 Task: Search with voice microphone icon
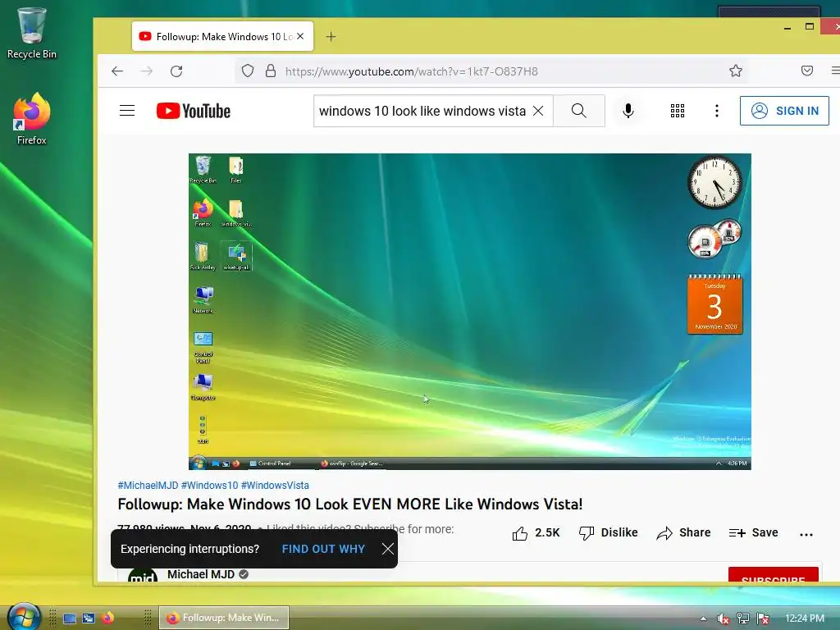[x=628, y=111]
